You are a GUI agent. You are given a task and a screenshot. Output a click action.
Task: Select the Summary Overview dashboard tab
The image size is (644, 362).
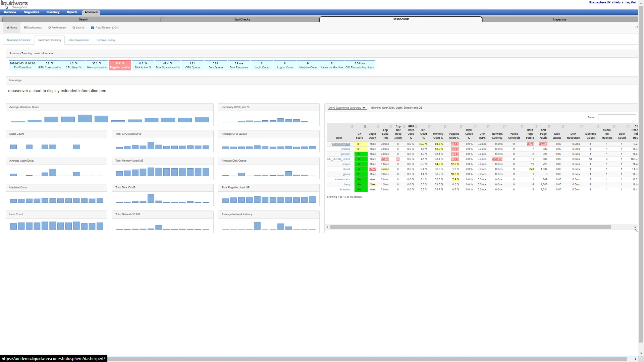click(x=19, y=40)
